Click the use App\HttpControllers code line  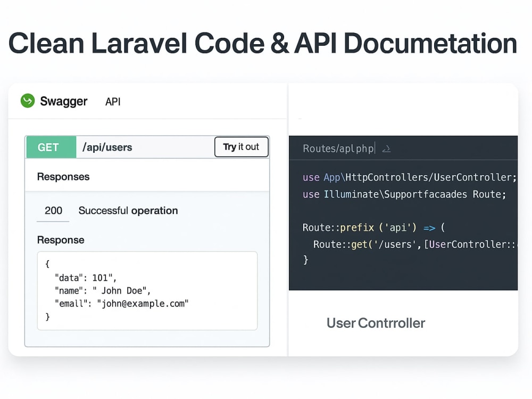click(x=410, y=178)
